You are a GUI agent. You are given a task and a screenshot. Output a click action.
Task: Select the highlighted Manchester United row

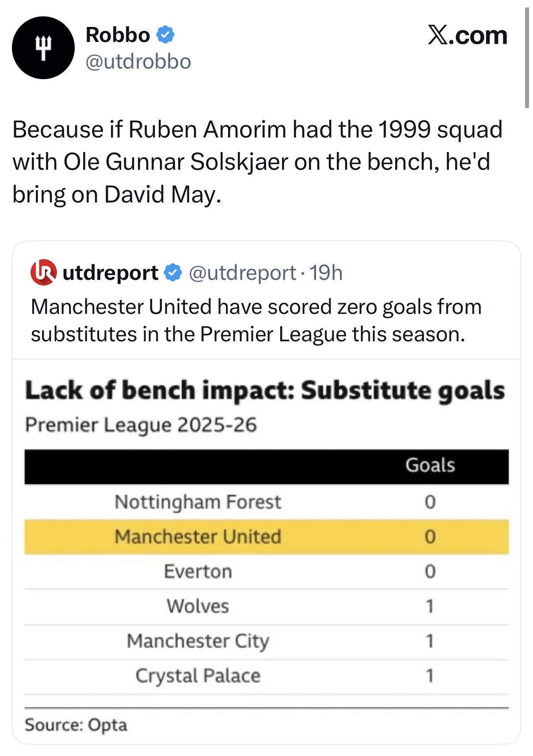(x=266, y=537)
